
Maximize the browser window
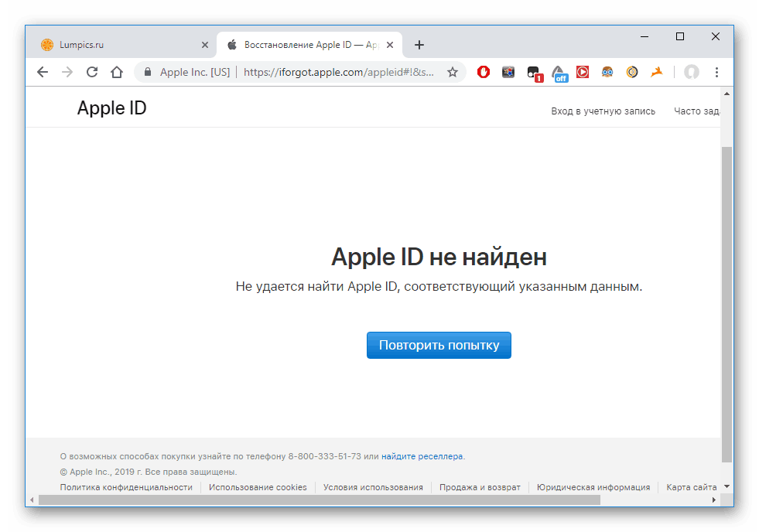coord(679,37)
